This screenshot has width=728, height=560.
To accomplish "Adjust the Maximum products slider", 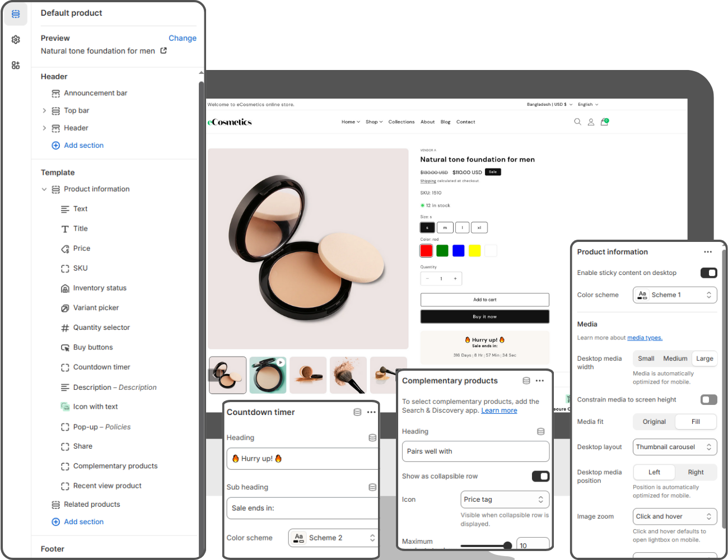I will (x=507, y=545).
